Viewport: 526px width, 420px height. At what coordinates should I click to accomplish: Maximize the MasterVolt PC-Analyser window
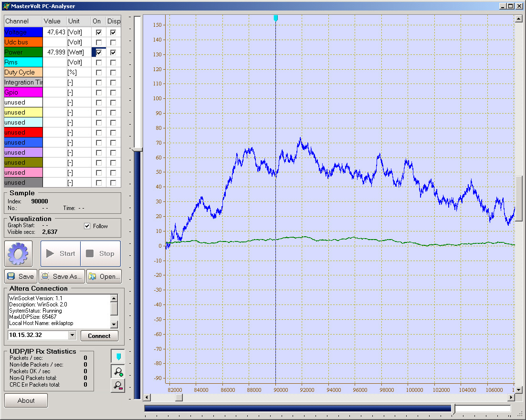511,6
